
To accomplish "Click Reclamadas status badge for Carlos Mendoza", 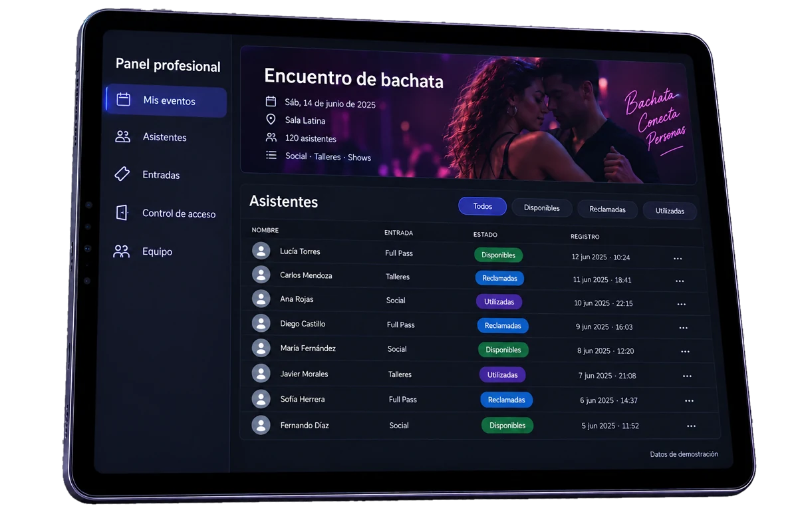I will [x=500, y=278].
